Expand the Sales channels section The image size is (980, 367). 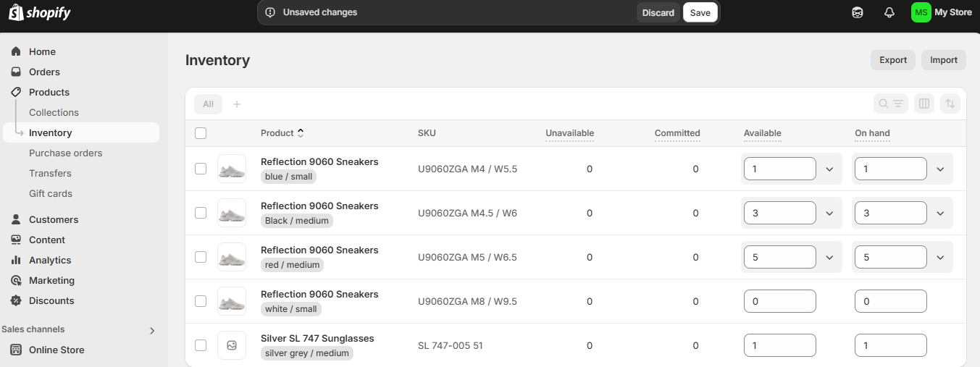point(152,330)
